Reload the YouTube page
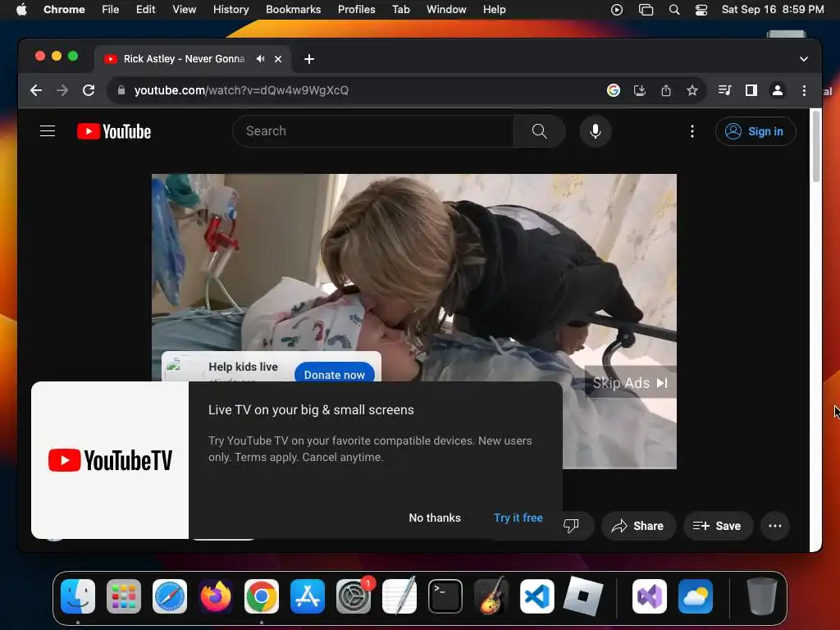 pos(89,90)
